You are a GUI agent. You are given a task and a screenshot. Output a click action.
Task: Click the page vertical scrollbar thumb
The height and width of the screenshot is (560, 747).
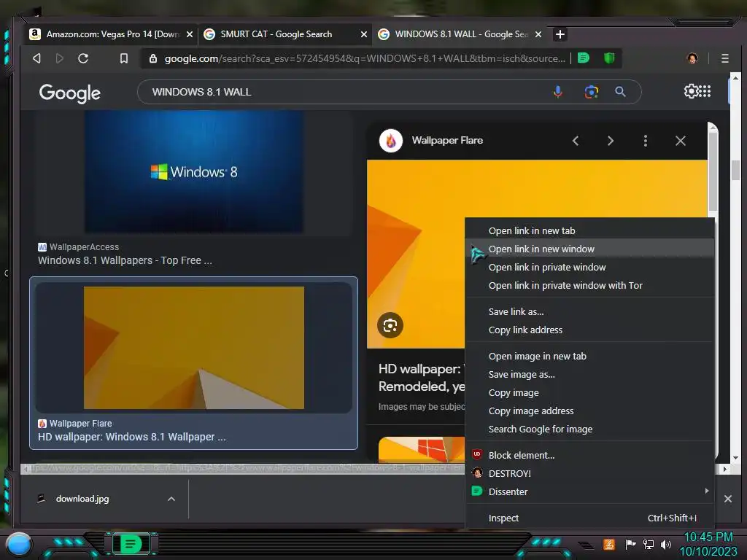(x=735, y=170)
